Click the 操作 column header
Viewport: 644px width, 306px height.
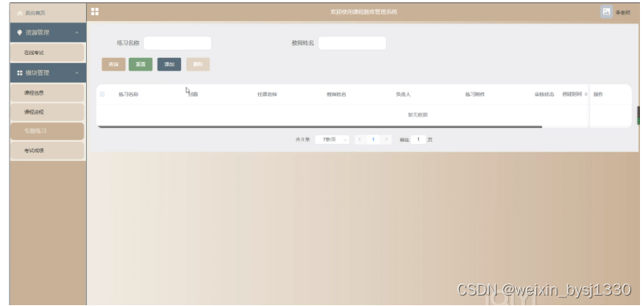[x=598, y=94]
